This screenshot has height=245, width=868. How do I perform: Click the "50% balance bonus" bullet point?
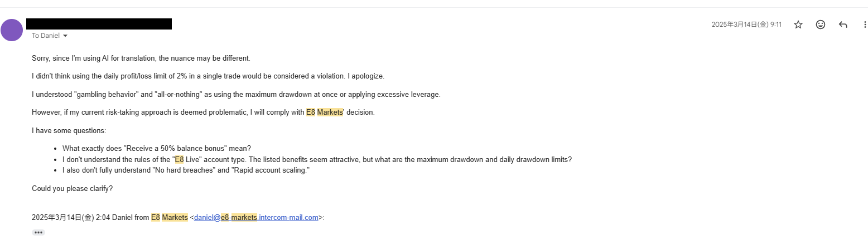pyautogui.click(x=157, y=149)
